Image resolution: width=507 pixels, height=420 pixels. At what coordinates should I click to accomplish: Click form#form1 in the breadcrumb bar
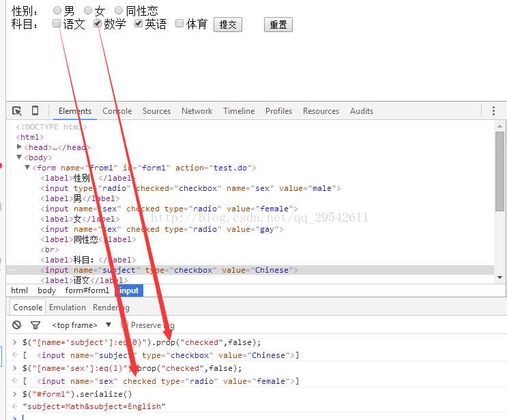pyautogui.click(x=87, y=290)
